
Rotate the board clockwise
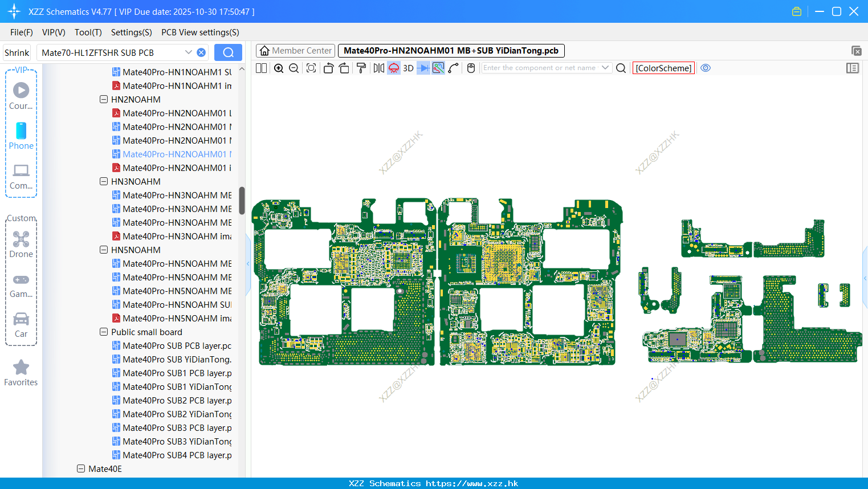coord(344,68)
